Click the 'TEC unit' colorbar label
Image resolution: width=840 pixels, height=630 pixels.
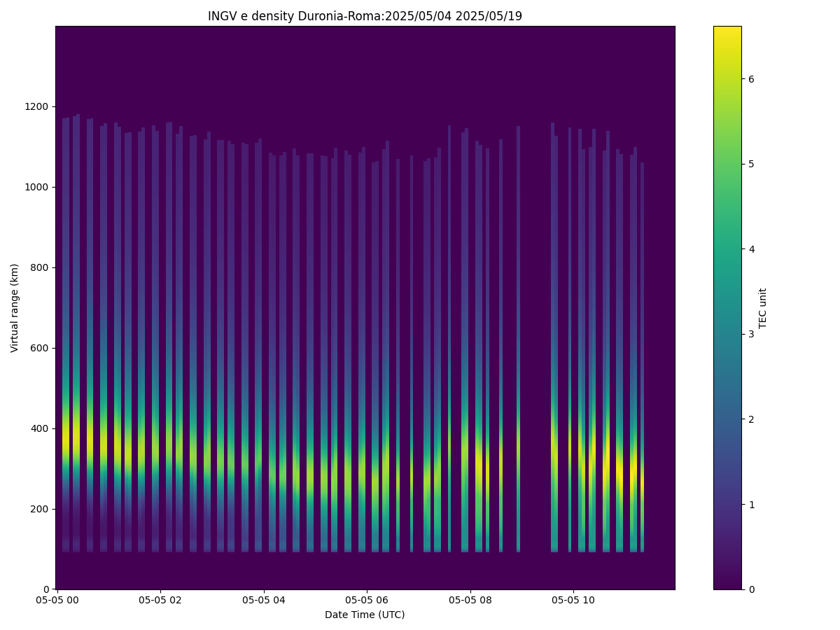pos(763,308)
